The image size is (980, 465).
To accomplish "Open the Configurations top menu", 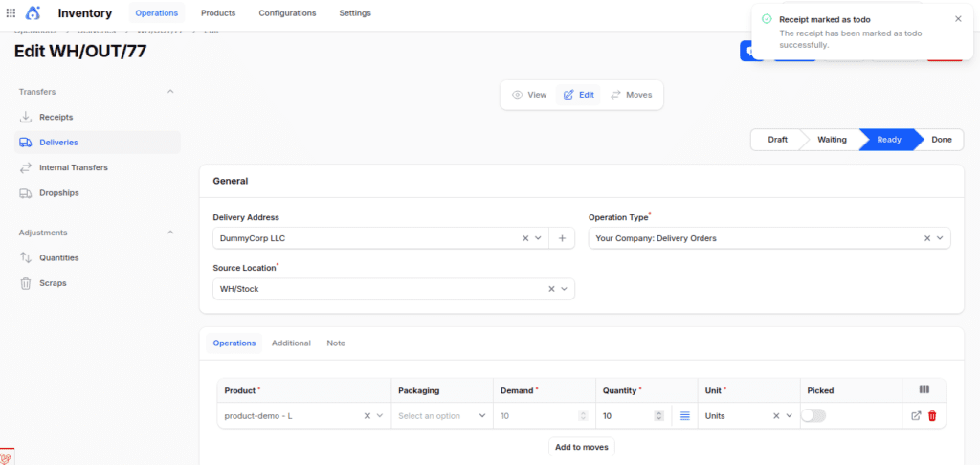I will click(x=287, y=13).
